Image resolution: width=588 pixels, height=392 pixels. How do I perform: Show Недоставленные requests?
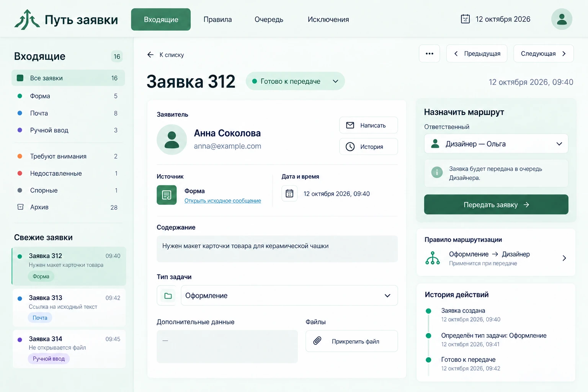tap(68, 173)
